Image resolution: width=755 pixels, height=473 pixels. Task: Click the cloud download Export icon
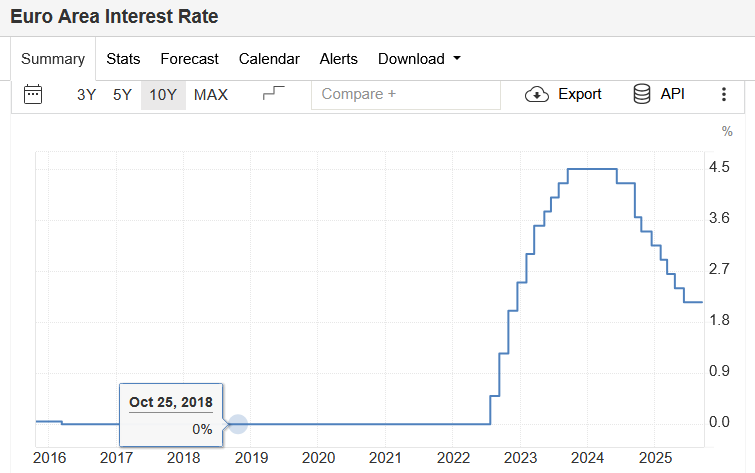tap(536, 94)
